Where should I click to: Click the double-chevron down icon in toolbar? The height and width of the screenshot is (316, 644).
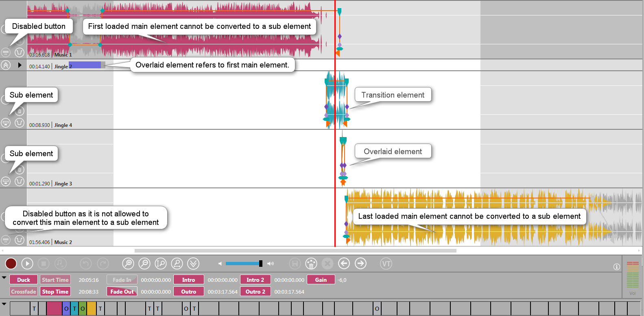[193, 264]
